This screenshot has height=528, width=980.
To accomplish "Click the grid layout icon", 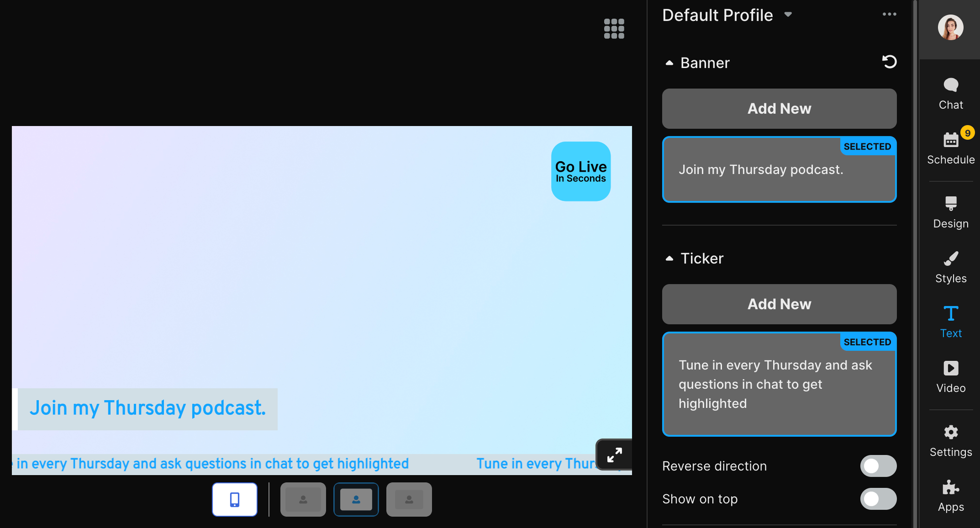I will [614, 29].
